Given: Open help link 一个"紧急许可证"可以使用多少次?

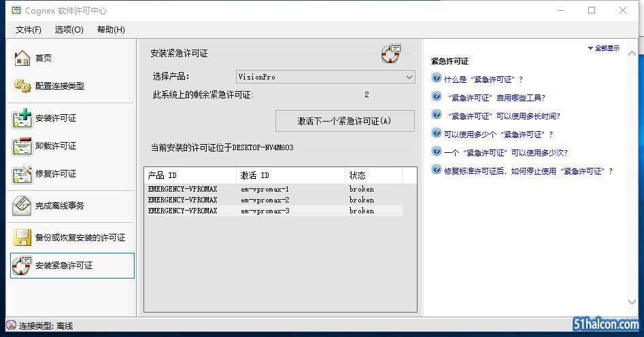Looking at the screenshot, I should point(506,153).
